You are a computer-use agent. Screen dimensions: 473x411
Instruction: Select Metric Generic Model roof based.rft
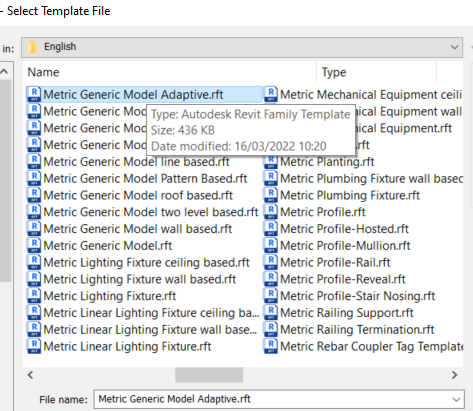tap(138, 195)
